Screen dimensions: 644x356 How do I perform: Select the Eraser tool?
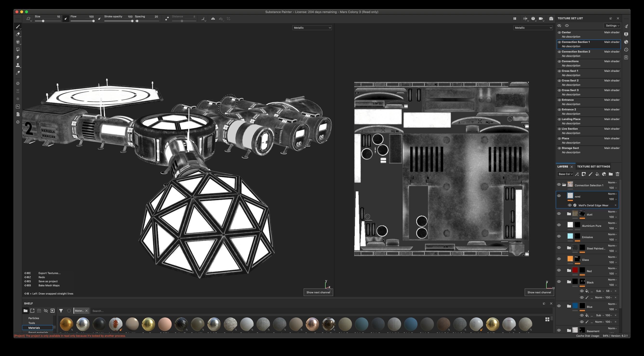click(18, 34)
